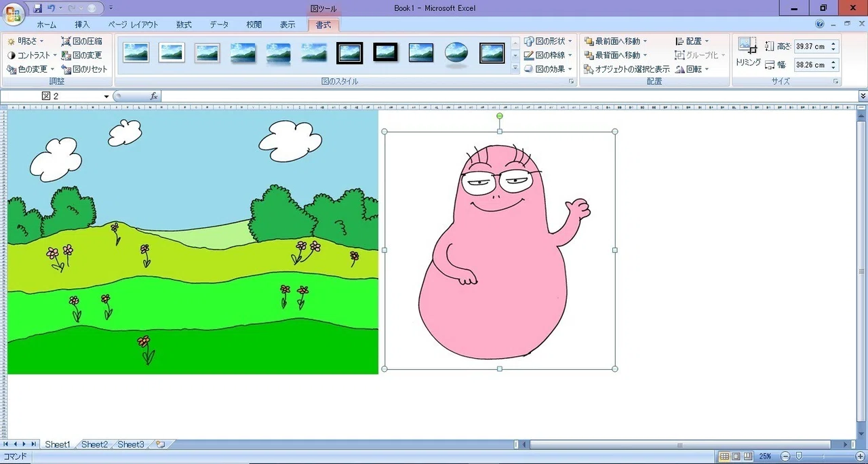The width and height of the screenshot is (868, 464).
Task: Click the 幅 width value field
Action: [x=810, y=65]
